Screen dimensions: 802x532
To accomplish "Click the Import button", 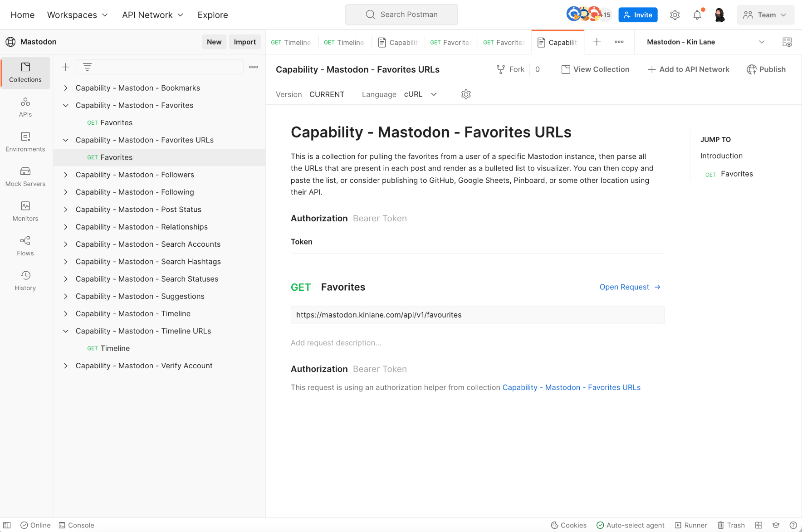I will point(245,42).
